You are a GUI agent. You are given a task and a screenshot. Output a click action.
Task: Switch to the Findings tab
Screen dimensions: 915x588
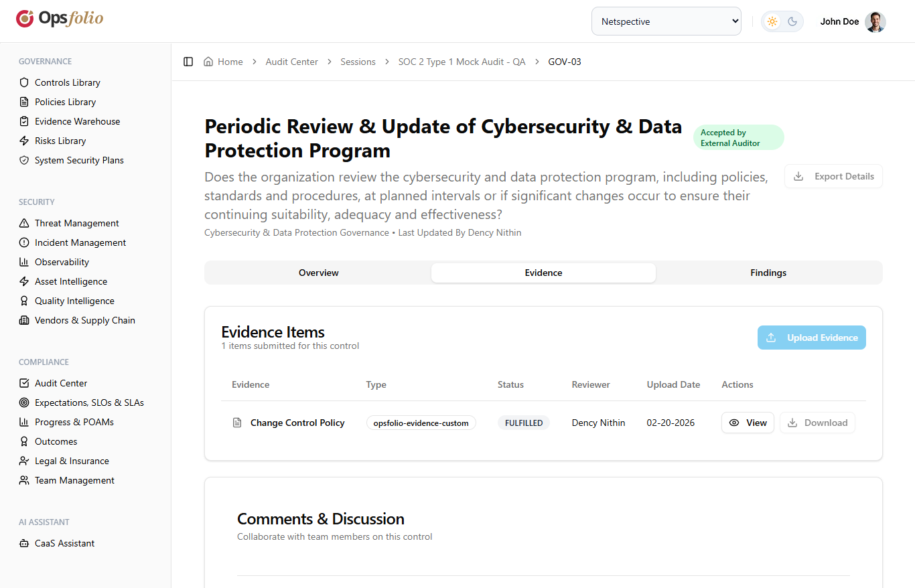pyautogui.click(x=768, y=273)
